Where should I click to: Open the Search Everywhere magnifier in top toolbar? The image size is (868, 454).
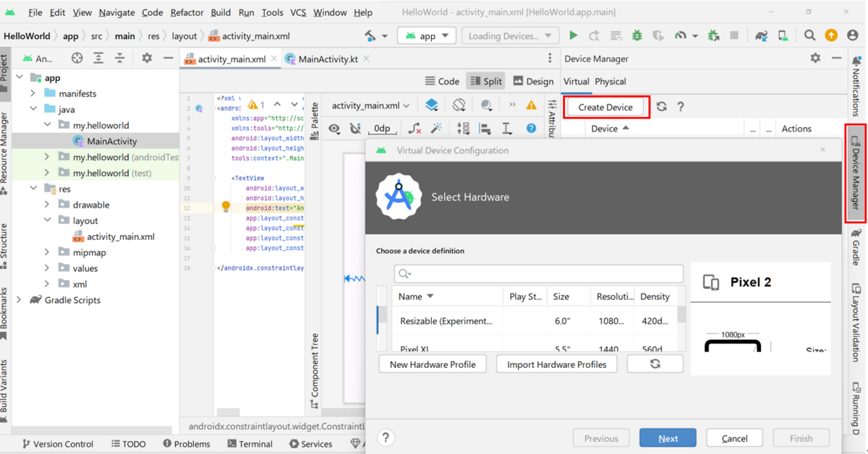[x=809, y=35]
